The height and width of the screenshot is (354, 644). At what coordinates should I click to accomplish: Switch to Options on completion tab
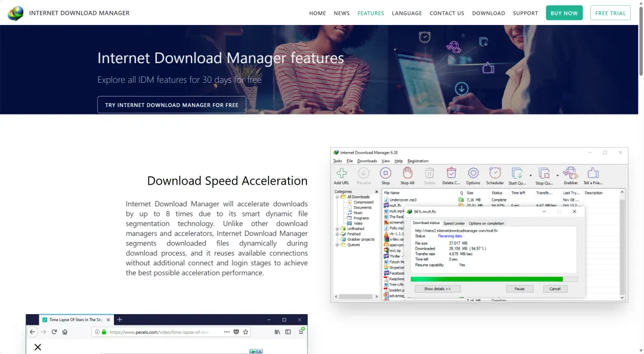pyautogui.click(x=486, y=223)
